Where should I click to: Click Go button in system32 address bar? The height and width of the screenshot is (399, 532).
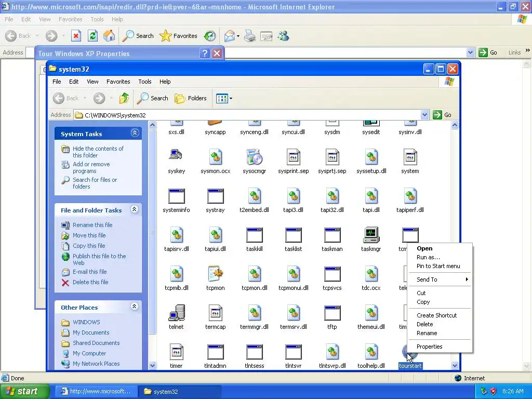pos(443,115)
